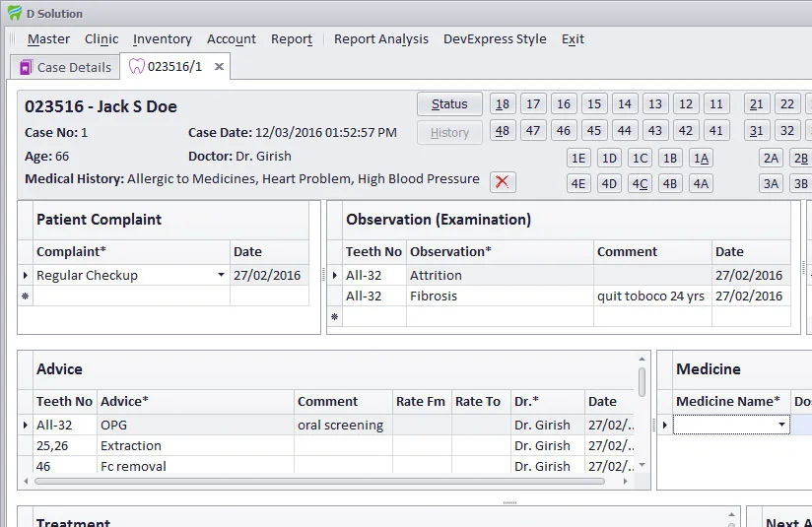Open the Complaint dropdown for Regular Checkup
This screenshot has height=527, width=812.
[221, 276]
